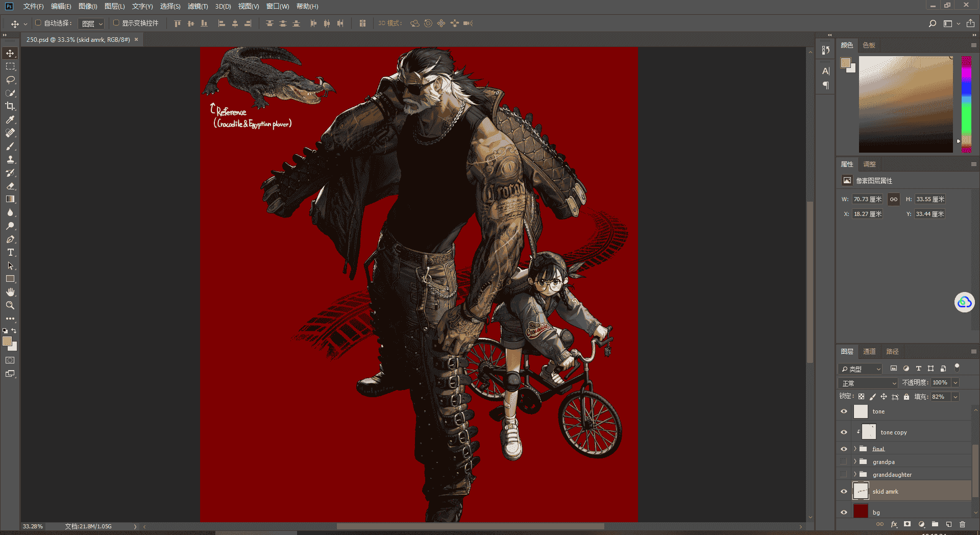This screenshot has height=535, width=980.
Task: Select the Rectangular Marquee tool
Action: [10, 66]
